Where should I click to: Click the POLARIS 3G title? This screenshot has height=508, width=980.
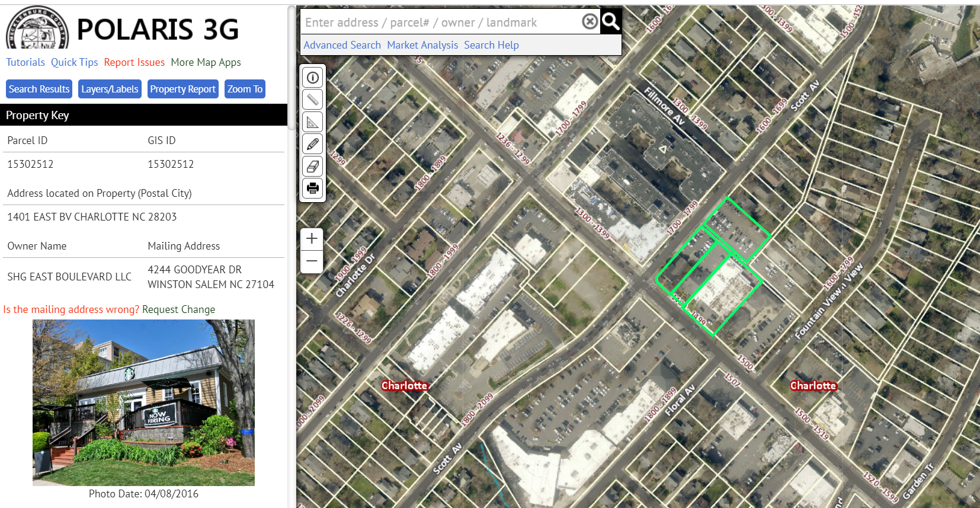(158, 29)
